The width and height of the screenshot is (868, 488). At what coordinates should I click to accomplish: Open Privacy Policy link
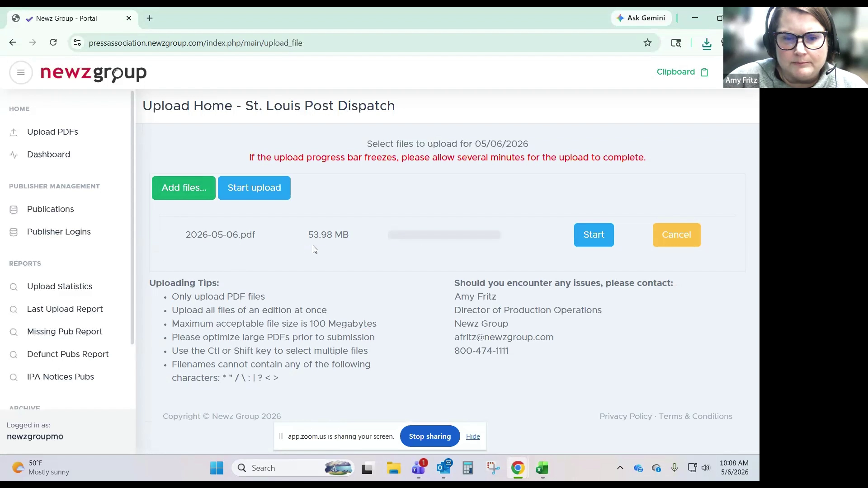(626, 417)
